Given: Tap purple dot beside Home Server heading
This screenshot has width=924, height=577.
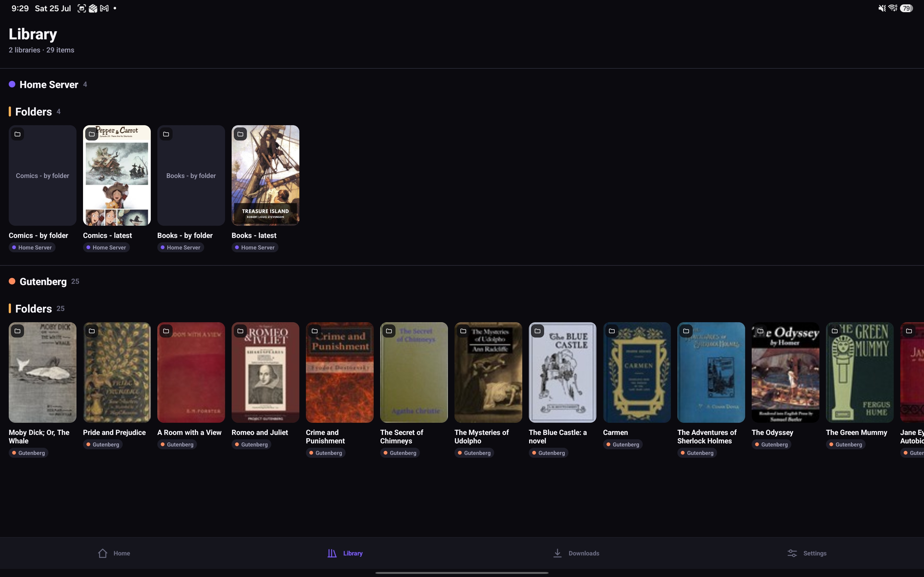Looking at the screenshot, I should coord(12,84).
